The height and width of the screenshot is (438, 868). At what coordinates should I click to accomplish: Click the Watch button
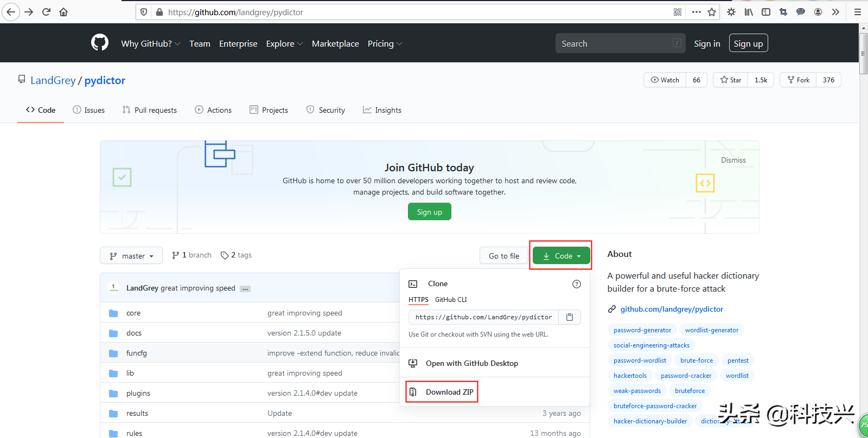[665, 80]
